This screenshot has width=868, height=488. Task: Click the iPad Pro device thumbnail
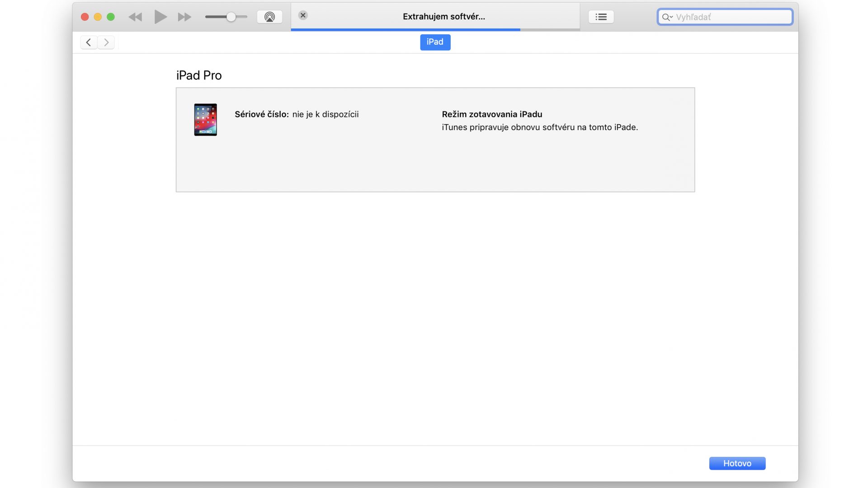205,120
